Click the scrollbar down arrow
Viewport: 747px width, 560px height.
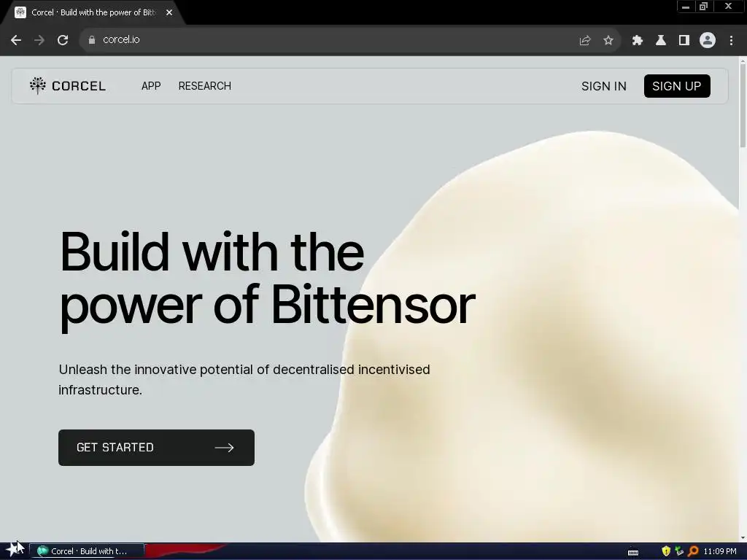(743, 538)
